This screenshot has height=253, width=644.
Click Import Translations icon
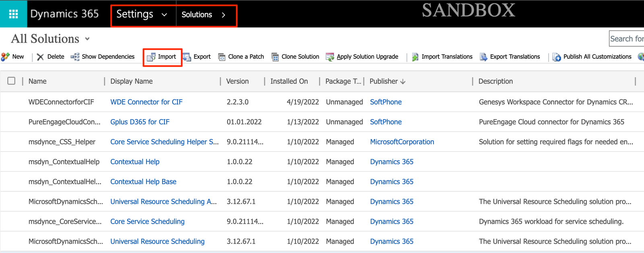coord(415,57)
